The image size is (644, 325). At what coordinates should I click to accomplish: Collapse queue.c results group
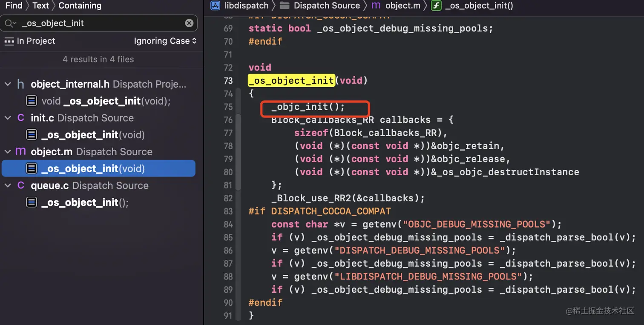pyautogui.click(x=7, y=185)
